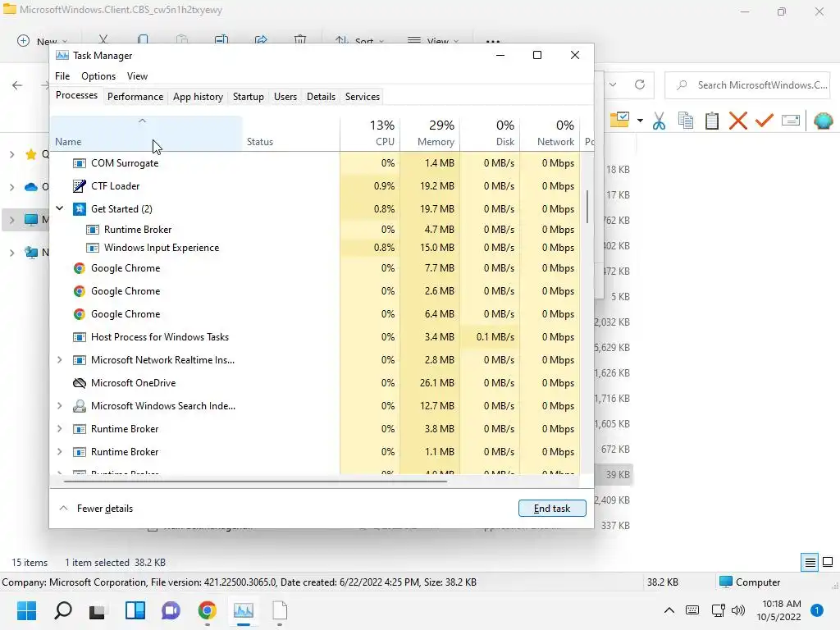Sort processes by the CPU column

coord(370,134)
